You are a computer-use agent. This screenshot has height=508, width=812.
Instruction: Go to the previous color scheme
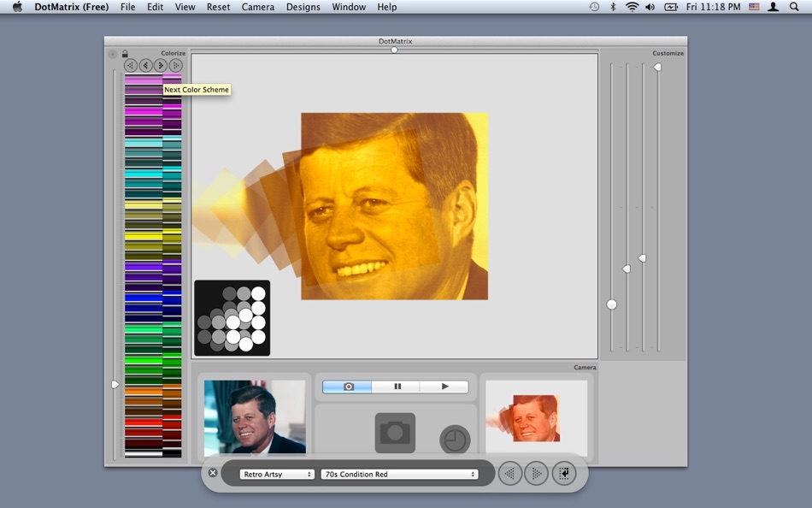click(x=145, y=65)
